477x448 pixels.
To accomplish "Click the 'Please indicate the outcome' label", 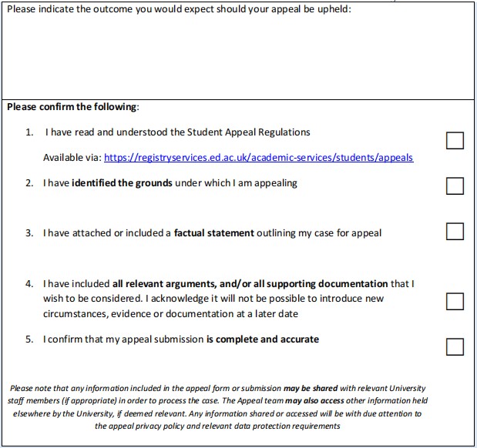I will coord(179,9).
